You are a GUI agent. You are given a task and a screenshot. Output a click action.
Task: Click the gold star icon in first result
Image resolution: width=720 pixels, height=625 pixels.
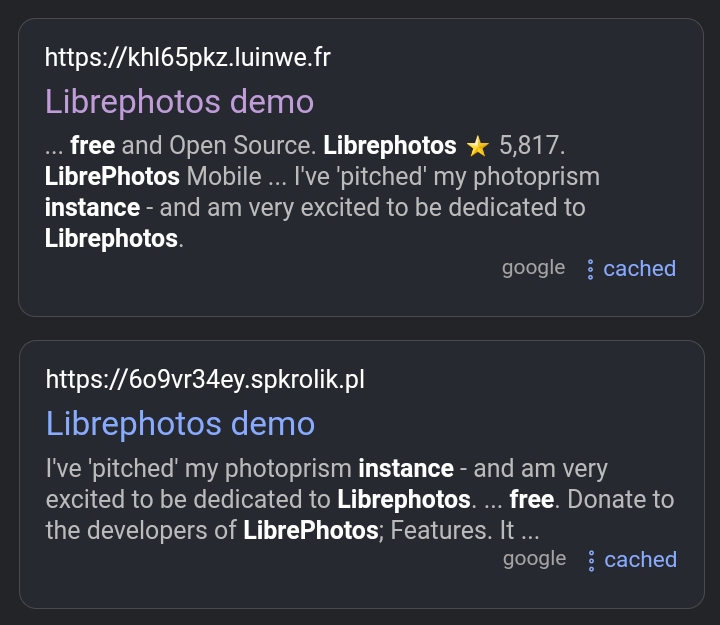click(x=477, y=147)
